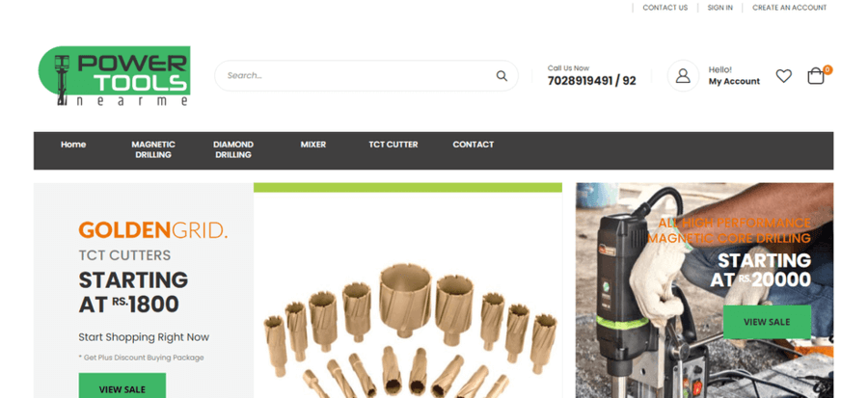Viewport: 868px width, 398px height.
Task: Click the phone number 7028919491 / 92
Action: 592,81
